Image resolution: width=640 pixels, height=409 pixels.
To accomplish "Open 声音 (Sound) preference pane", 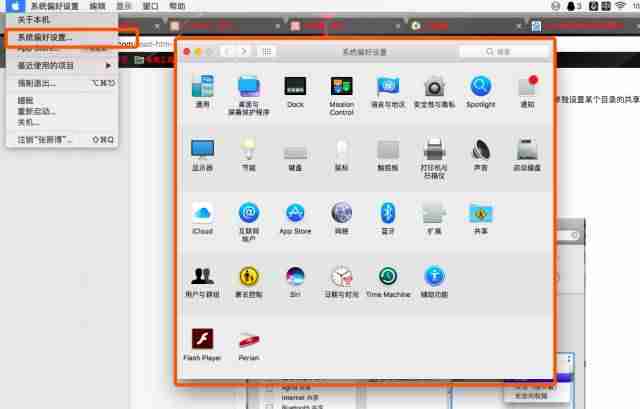I will pyautogui.click(x=480, y=154).
